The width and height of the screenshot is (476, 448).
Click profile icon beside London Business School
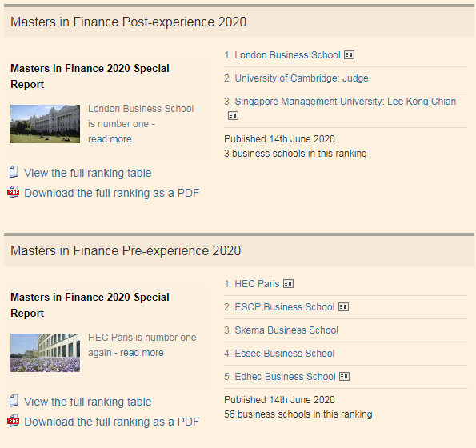349,55
